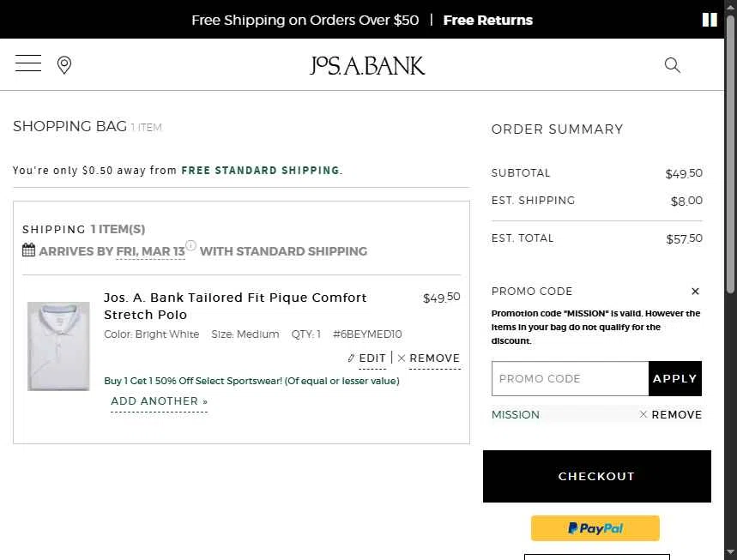Proceed to Checkout

click(596, 476)
